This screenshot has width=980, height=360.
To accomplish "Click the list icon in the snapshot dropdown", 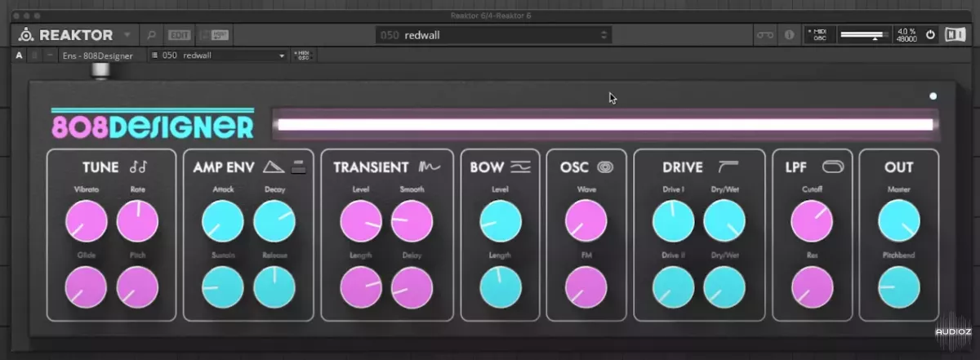I will pos(155,56).
